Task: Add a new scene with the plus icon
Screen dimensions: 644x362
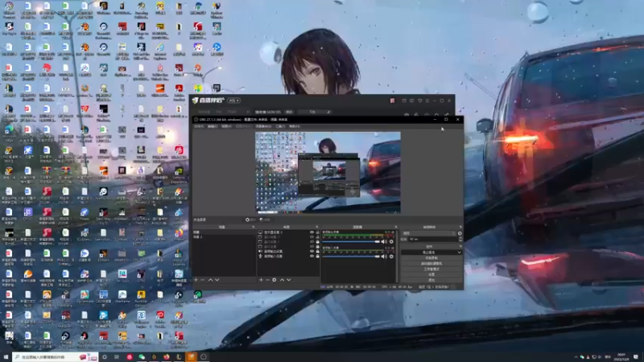Action: point(196,280)
